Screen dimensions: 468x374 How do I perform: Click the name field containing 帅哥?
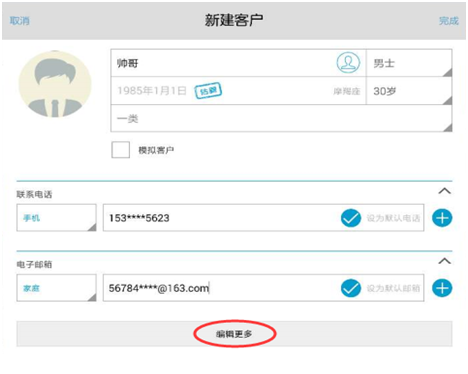(238, 63)
